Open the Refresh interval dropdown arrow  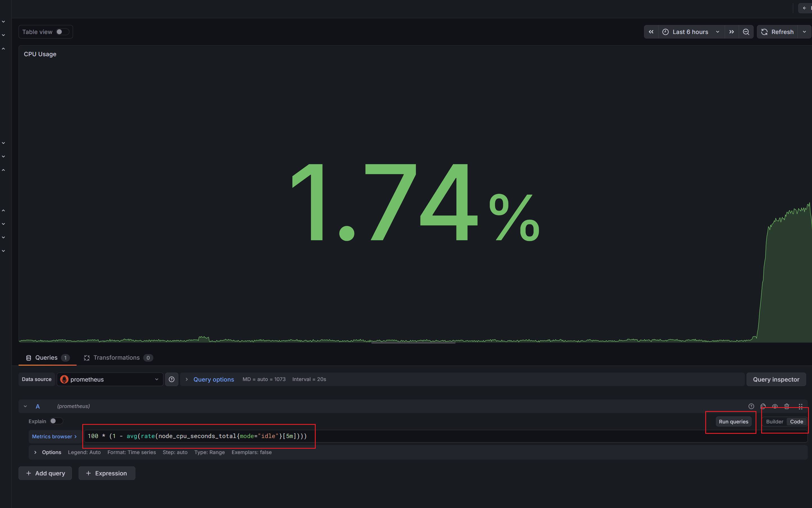pos(804,32)
